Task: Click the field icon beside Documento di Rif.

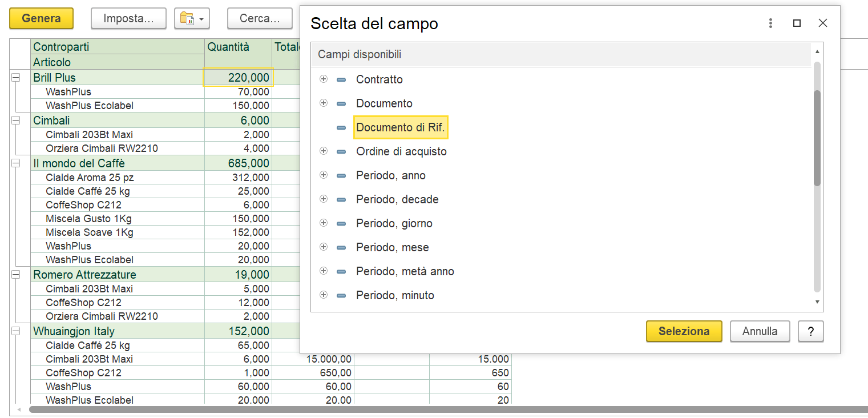Action: 341,128
